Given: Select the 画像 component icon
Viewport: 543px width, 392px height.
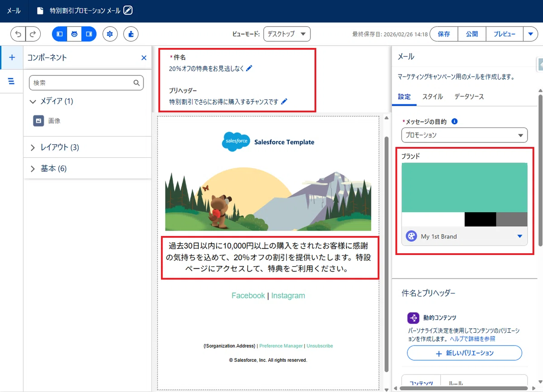Looking at the screenshot, I should [x=38, y=121].
